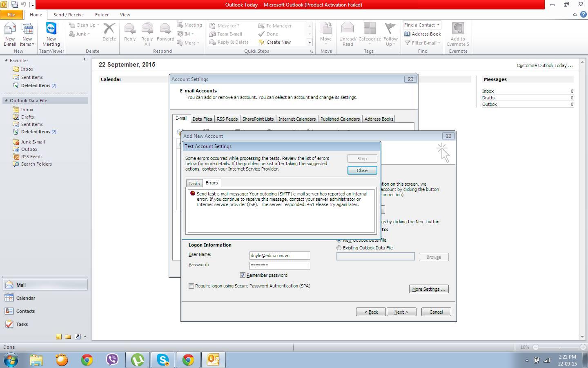Click the zoom slider in status bar
Viewport: 588px width, 368px height.
tap(559, 347)
